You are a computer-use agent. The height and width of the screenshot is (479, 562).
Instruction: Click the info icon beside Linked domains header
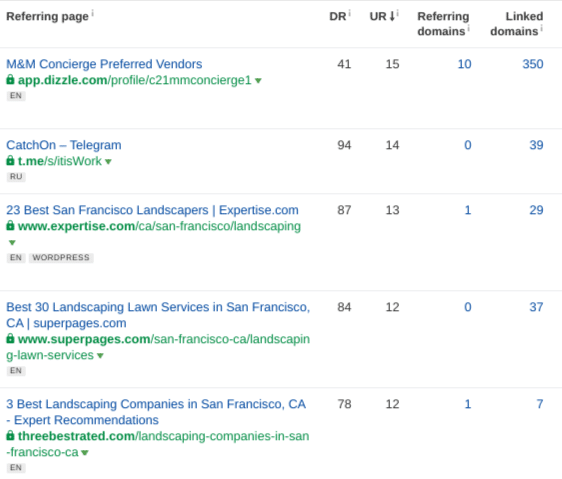pos(542,28)
